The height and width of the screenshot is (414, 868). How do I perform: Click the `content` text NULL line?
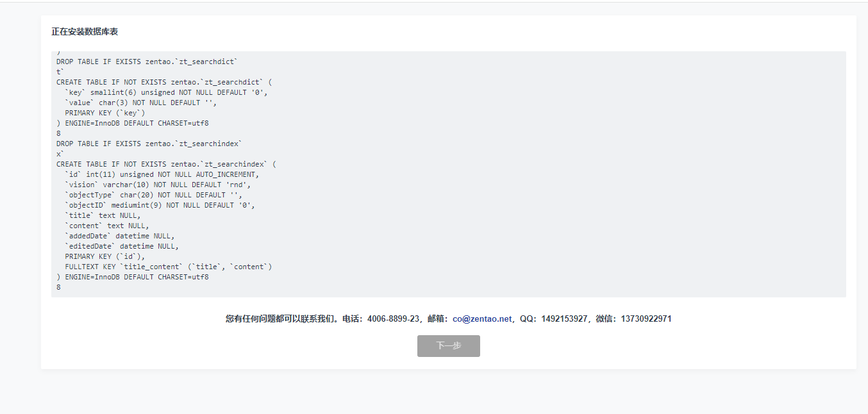[107, 226]
